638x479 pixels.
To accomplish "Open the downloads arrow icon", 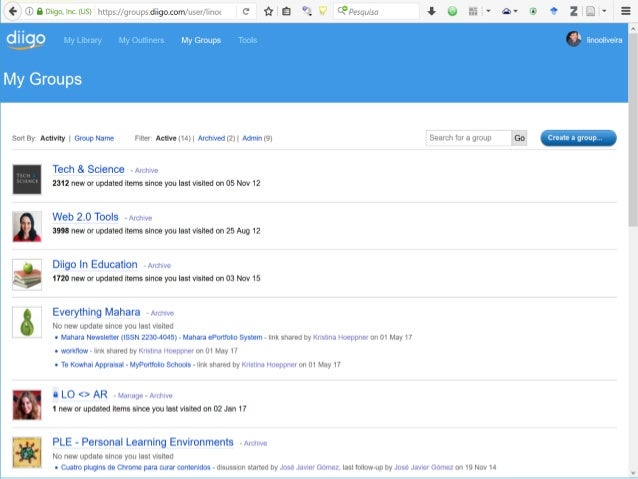I will tap(432, 11).
